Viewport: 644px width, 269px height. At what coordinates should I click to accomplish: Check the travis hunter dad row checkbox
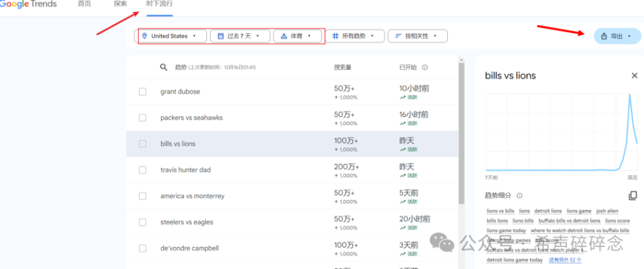click(x=143, y=170)
